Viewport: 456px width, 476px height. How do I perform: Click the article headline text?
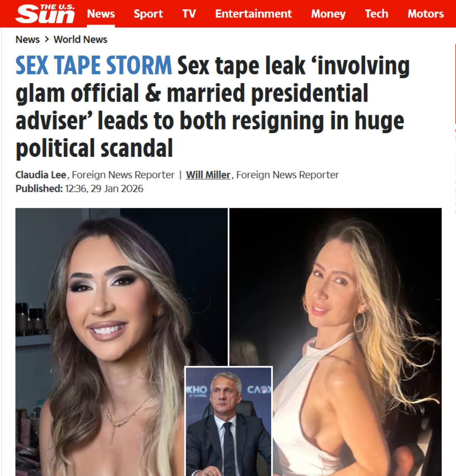click(212, 107)
